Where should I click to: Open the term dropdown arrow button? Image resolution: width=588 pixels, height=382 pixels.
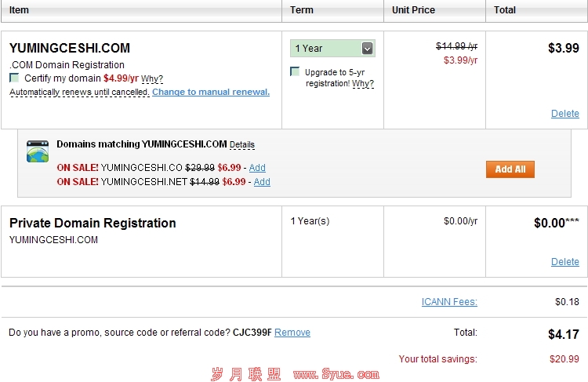click(x=367, y=49)
